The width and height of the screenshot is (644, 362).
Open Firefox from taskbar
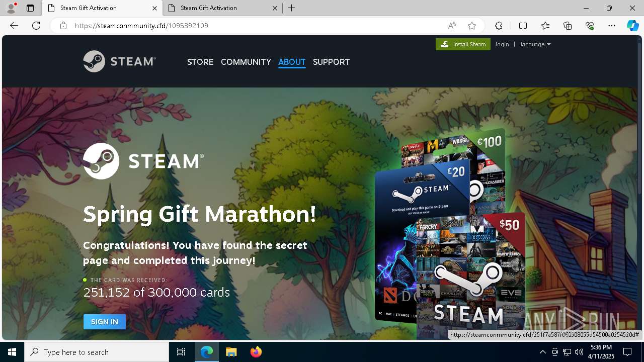point(256,352)
